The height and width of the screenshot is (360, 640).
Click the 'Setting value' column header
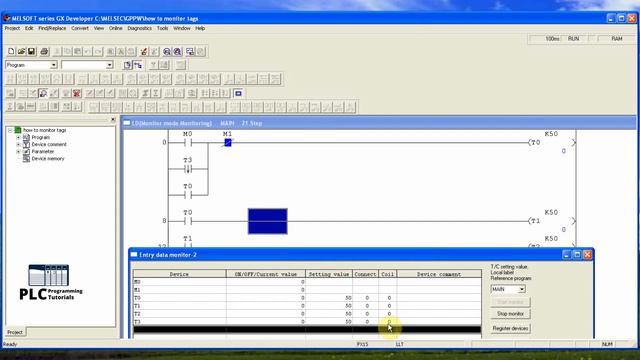(329, 274)
